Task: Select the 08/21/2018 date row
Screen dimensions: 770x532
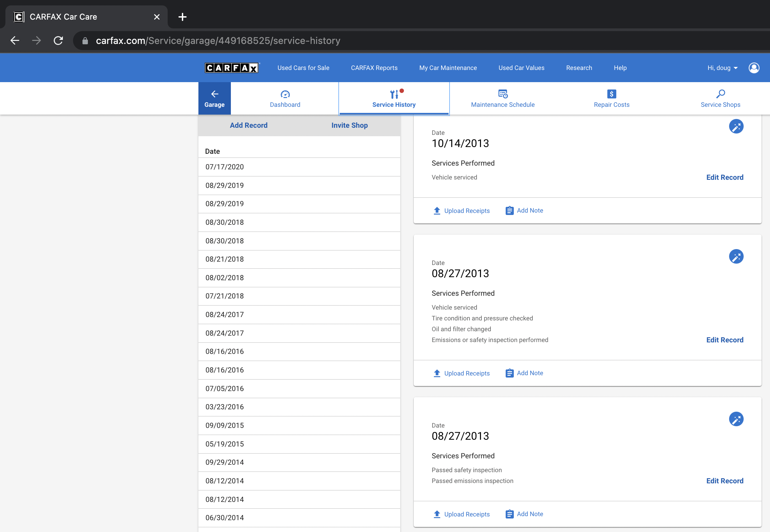Action: [x=299, y=259]
